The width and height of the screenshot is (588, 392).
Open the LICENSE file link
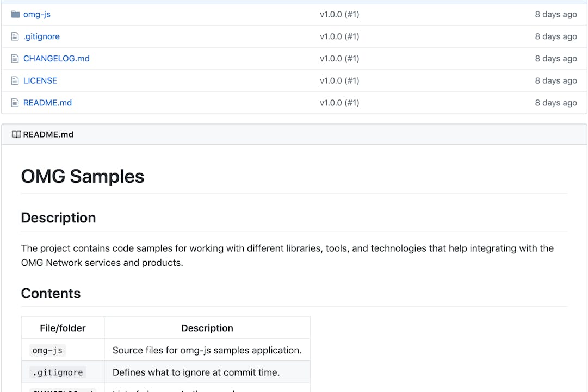(x=40, y=80)
